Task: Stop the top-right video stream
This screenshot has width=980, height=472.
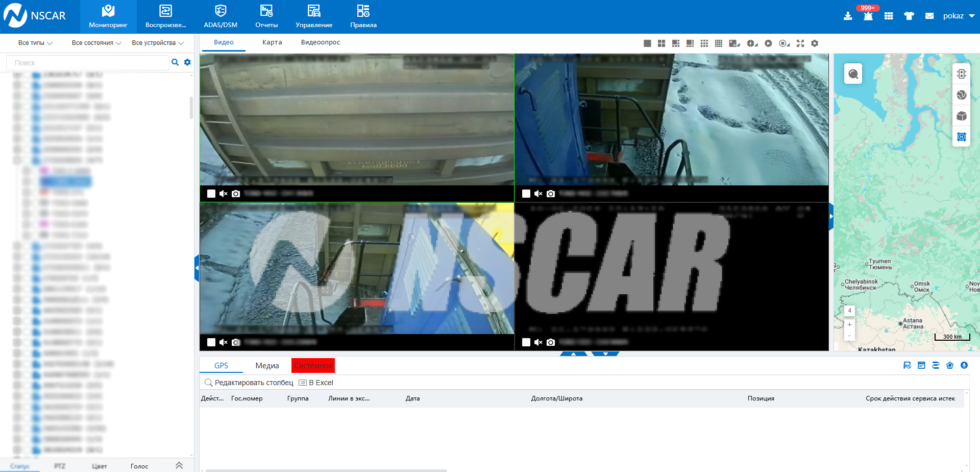Action: point(526,194)
